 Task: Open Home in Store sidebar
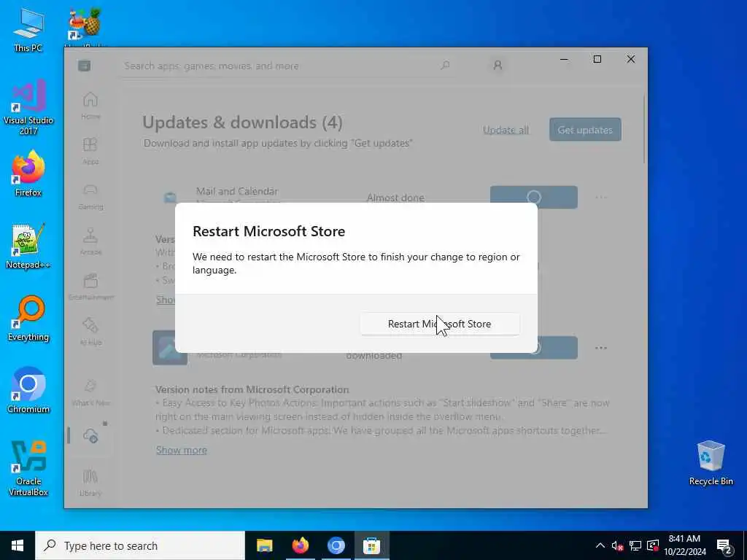(x=90, y=106)
